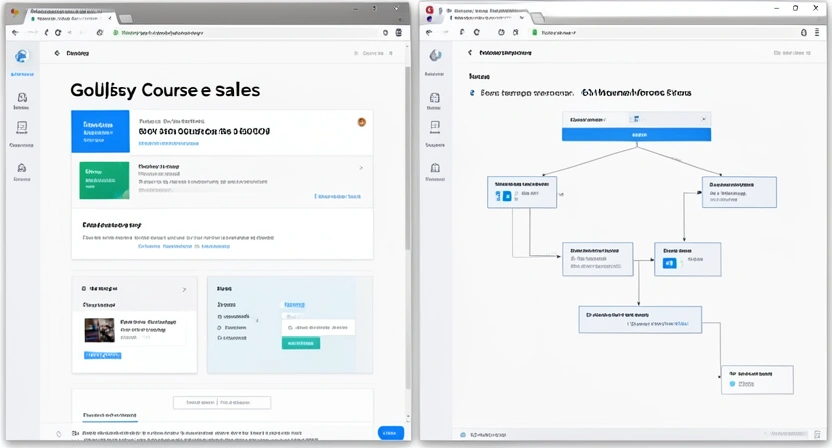Open the green course thumbnail on the second card
The width and height of the screenshot is (832, 448).
(x=104, y=180)
